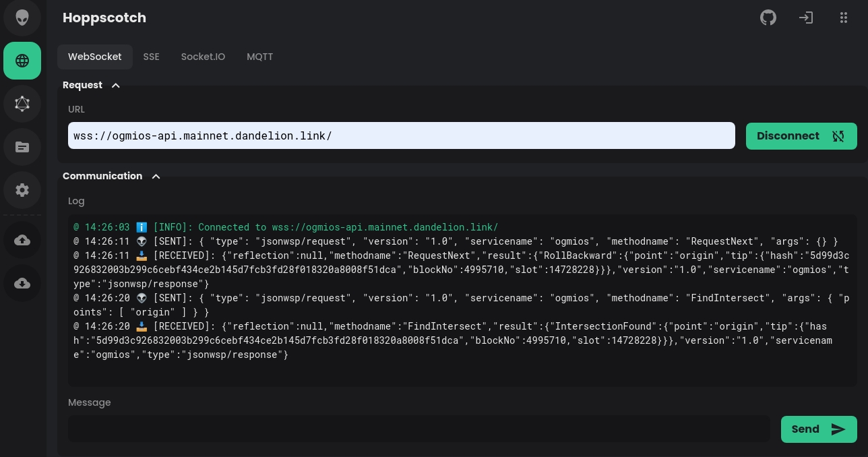Open the GitHub repository icon

click(x=768, y=18)
